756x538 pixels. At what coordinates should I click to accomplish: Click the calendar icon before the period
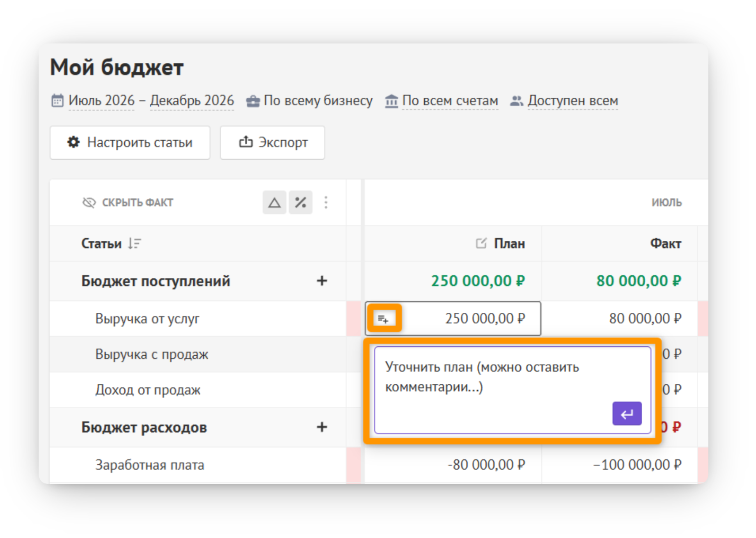coord(57,101)
